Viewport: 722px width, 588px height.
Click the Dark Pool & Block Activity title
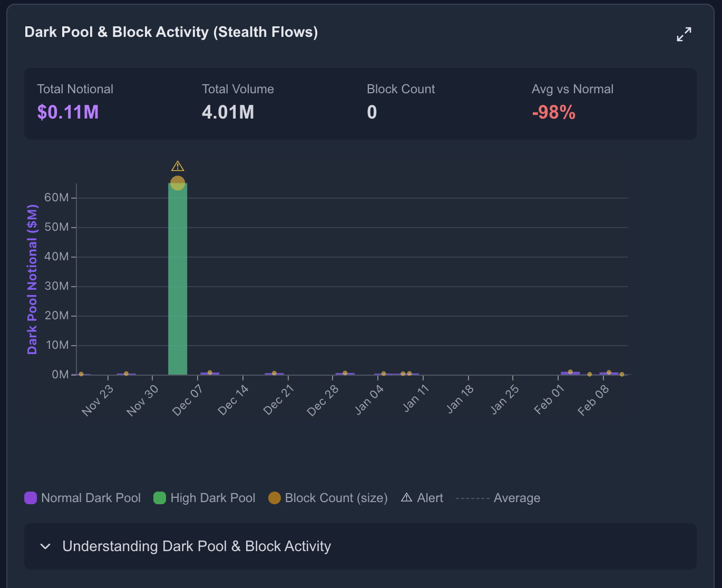tap(171, 32)
